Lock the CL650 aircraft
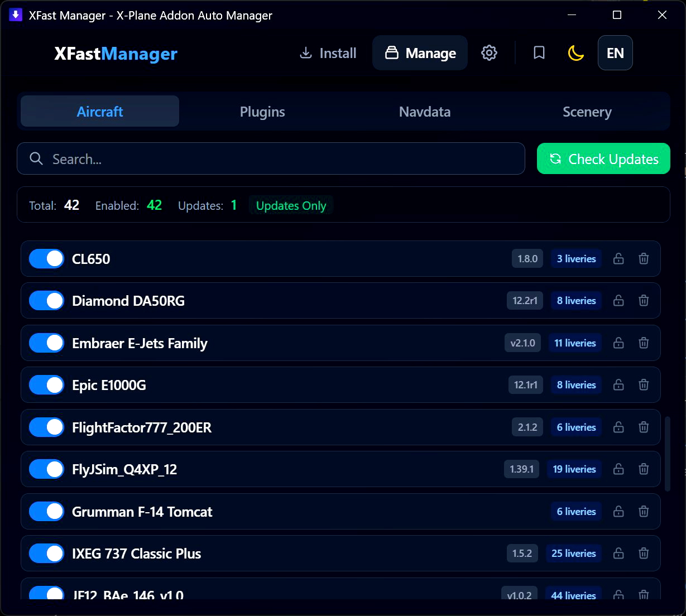The image size is (686, 616). tap(618, 259)
